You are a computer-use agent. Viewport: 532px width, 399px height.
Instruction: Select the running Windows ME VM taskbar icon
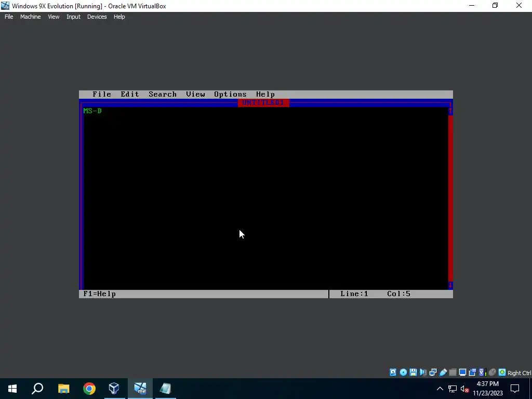click(x=140, y=389)
